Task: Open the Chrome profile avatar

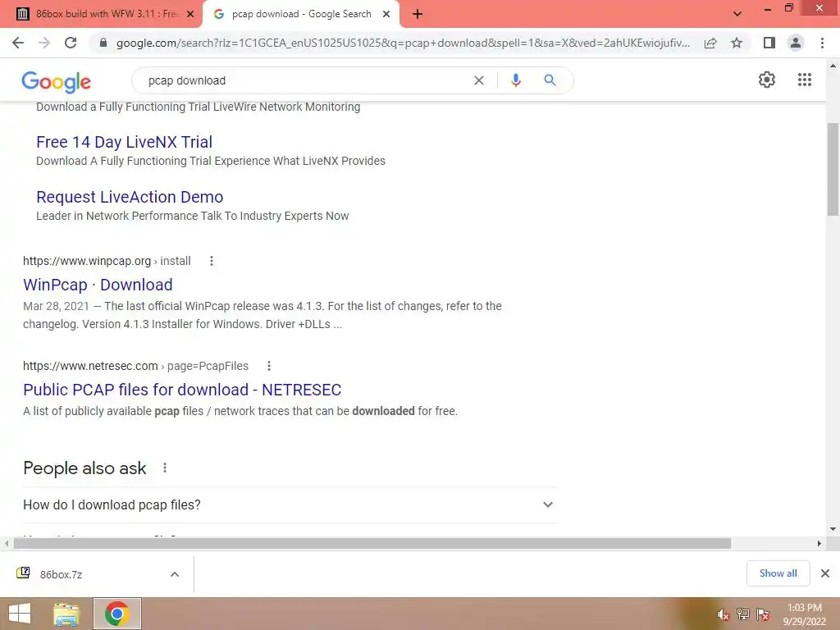Action: [x=796, y=43]
